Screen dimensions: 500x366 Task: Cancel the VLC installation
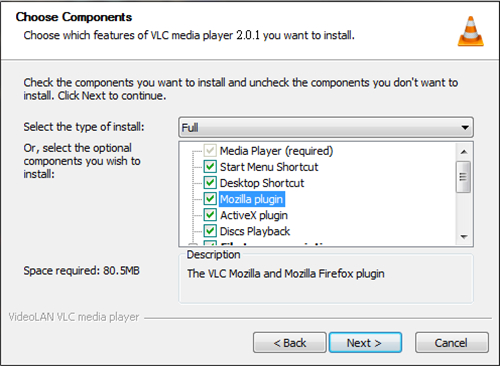[452, 342]
